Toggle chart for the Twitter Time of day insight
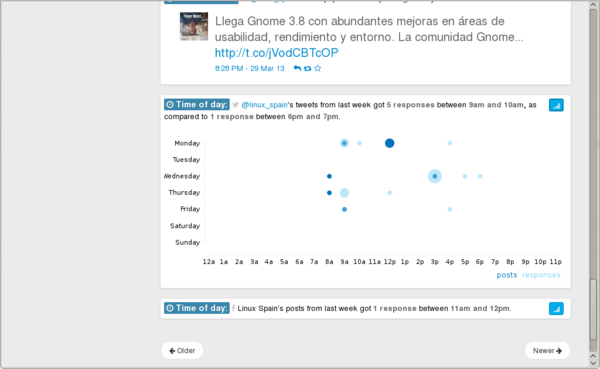Image resolution: width=600 pixels, height=369 pixels. pos(556,105)
